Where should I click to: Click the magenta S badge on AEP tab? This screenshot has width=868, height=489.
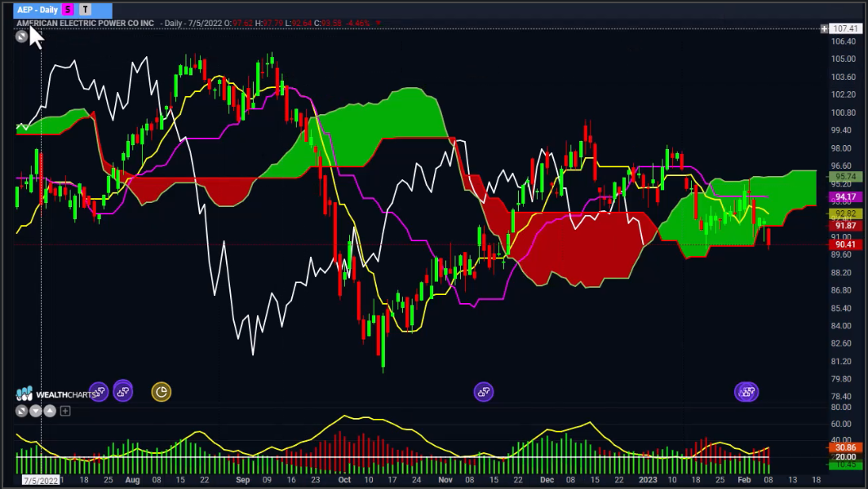(68, 10)
